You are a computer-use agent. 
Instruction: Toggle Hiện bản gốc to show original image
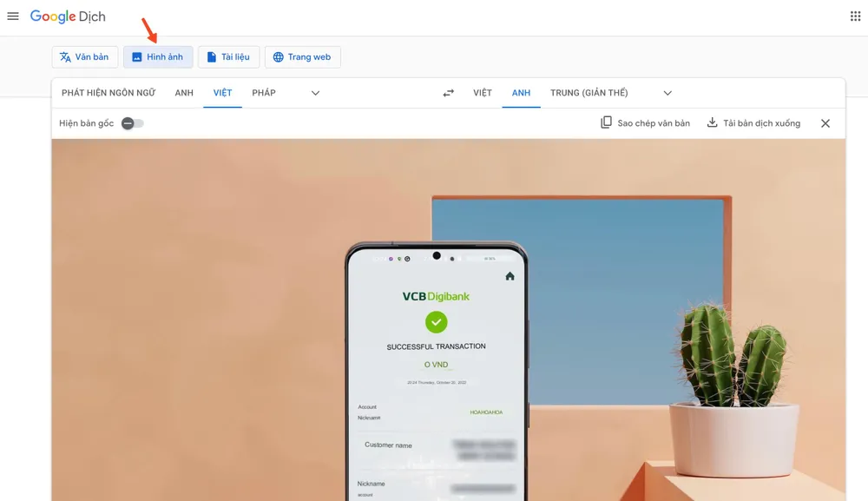(130, 122)
